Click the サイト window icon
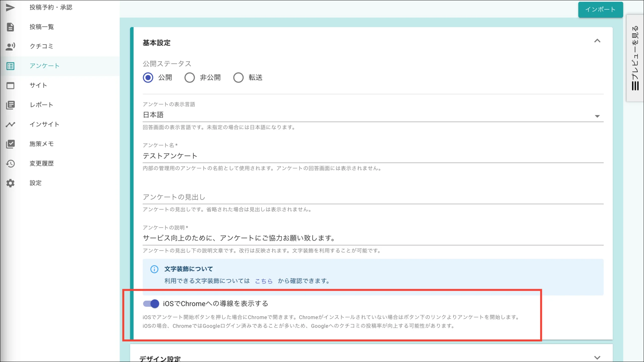This screenshot has height=362, width=644. click(10, 85)
